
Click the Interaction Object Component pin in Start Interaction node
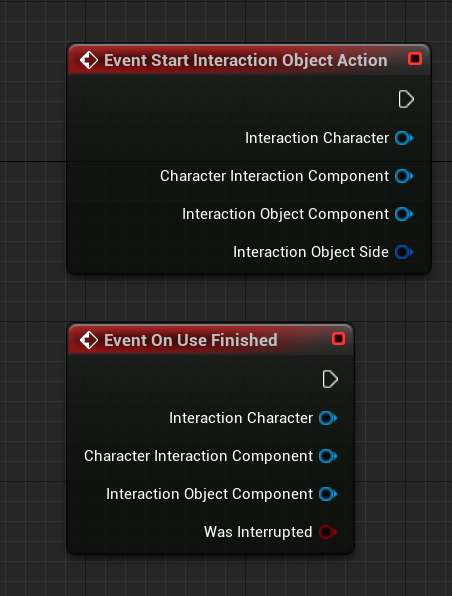[x=404, y=214]
